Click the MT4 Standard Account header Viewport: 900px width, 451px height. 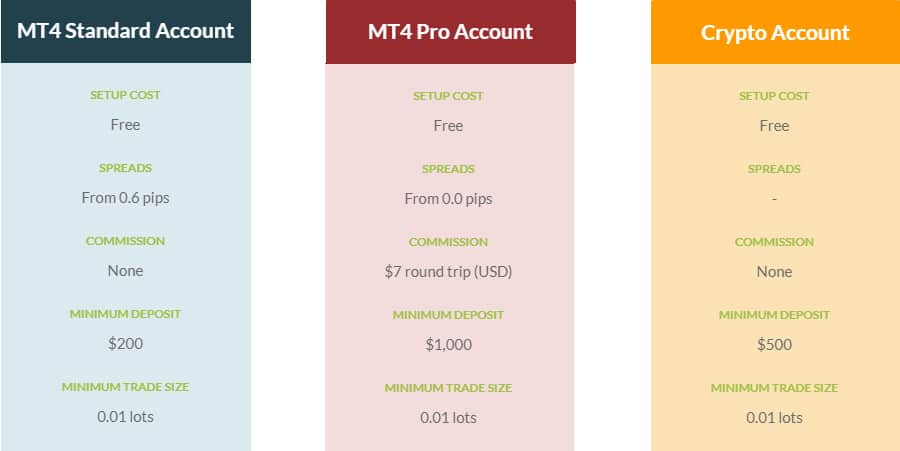[x=125, y=31]
